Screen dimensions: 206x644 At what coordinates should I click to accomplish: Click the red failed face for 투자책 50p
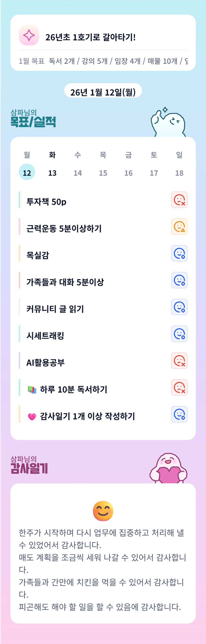click(179, 200)
